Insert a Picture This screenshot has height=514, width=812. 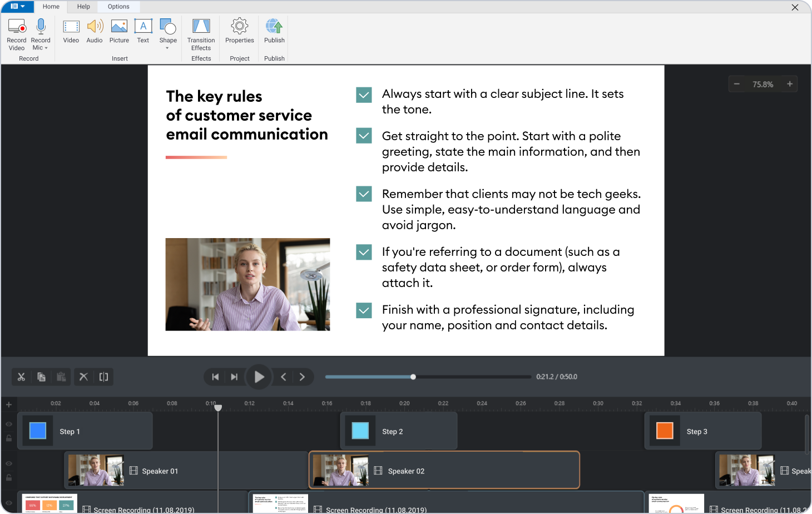tap(119, 32)
